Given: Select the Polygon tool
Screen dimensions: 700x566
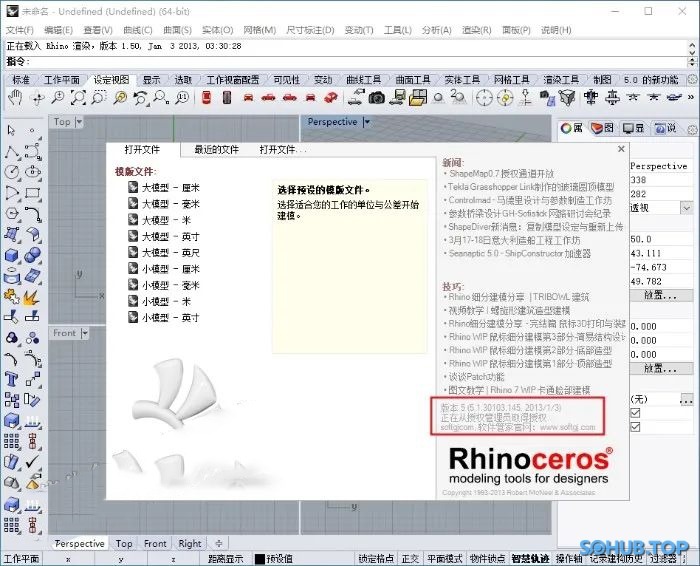Looking at the screenshot, I should coord(12,213).
